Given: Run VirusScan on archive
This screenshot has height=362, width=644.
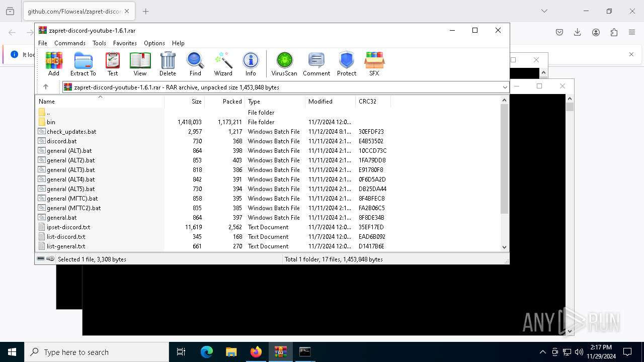Looking at the screenshot, I should [x=284, y=64].
